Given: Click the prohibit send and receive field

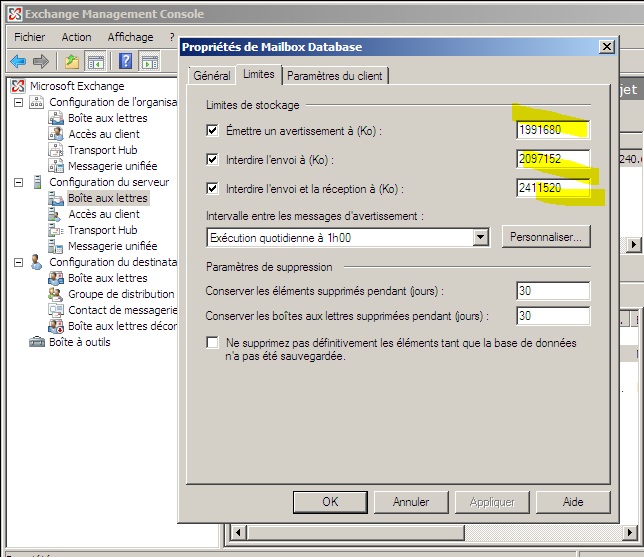Looking at the screenshot, I should (x=553, y=188).
